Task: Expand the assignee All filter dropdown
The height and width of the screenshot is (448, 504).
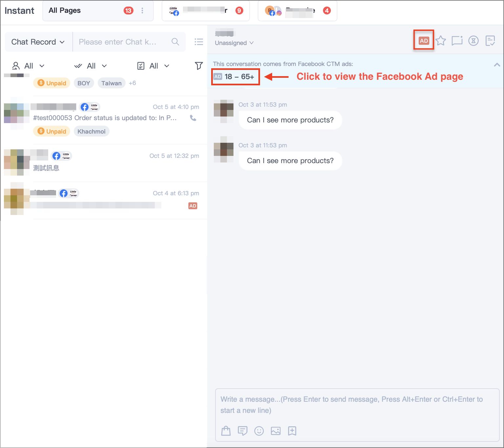Action: click(28, 66)
